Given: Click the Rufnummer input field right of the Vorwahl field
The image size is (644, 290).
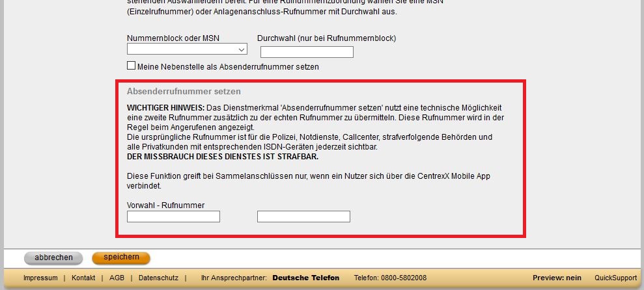Looking at the screenshot, I should [303, 217].
